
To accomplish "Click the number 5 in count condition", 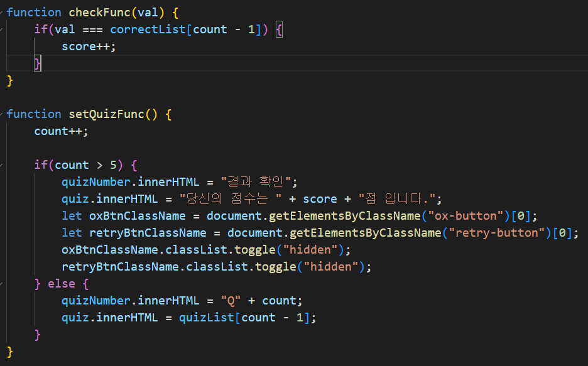I will [x=113, y=165].
